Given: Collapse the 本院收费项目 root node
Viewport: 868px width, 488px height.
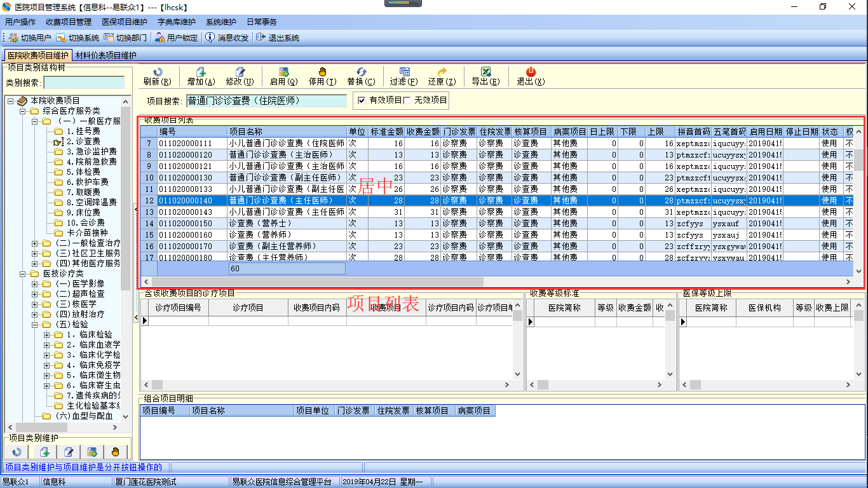Looking at the screenshot, I should (10, 100).
